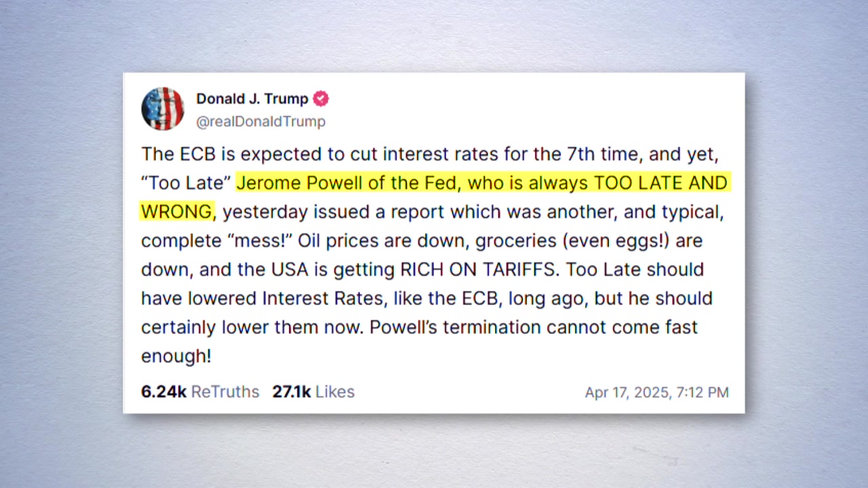Screen dimensions: 868x488
Task: Open the 27.1k Likes count
Action: pyautogui.click(x=313, y=392)
